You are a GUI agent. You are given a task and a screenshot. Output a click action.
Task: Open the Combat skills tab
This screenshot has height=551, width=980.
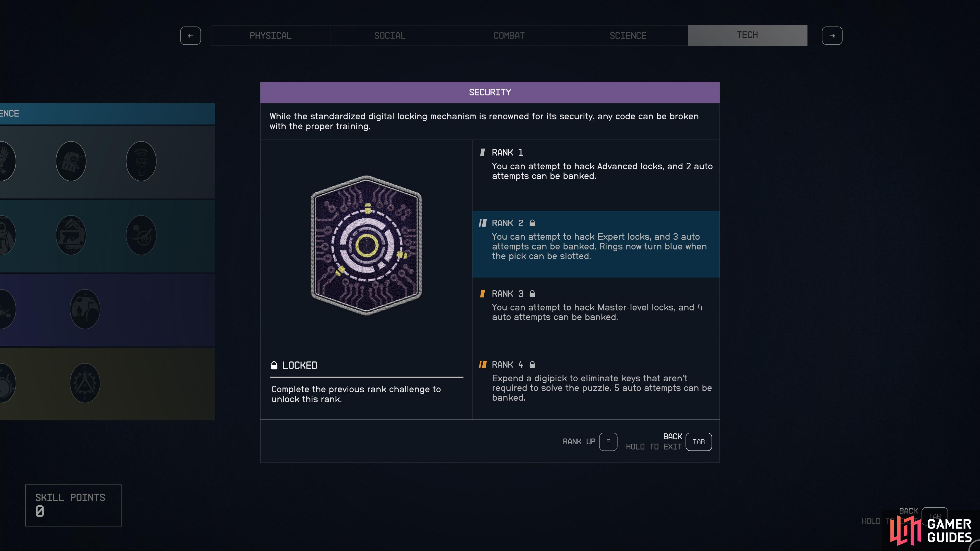tap(509, 36)
